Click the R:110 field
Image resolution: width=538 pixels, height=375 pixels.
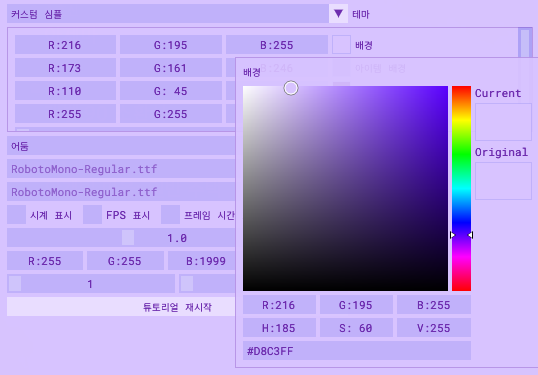pos(65,91)
